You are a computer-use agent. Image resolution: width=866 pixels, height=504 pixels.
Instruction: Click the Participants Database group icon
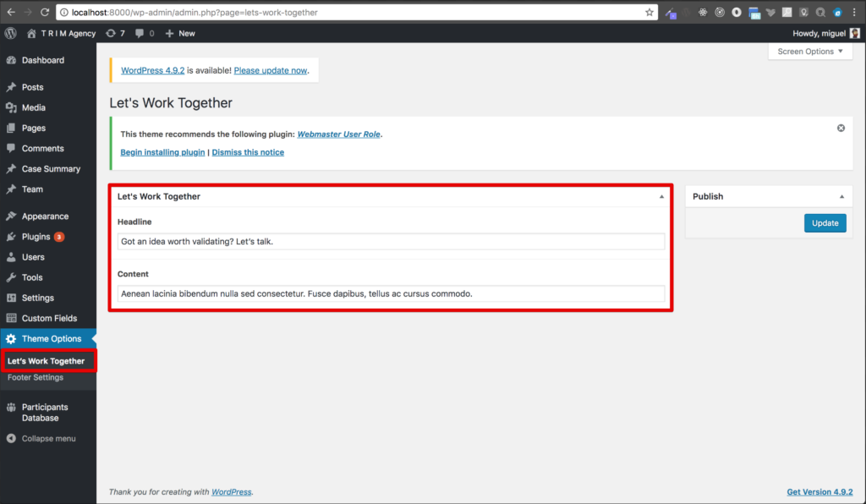tap(11, 408)
